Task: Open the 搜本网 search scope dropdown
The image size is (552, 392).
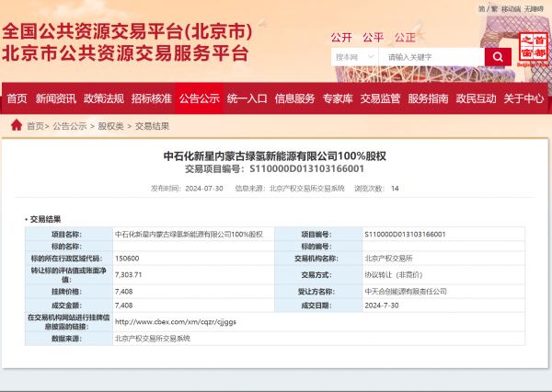Action: point(354,57)
